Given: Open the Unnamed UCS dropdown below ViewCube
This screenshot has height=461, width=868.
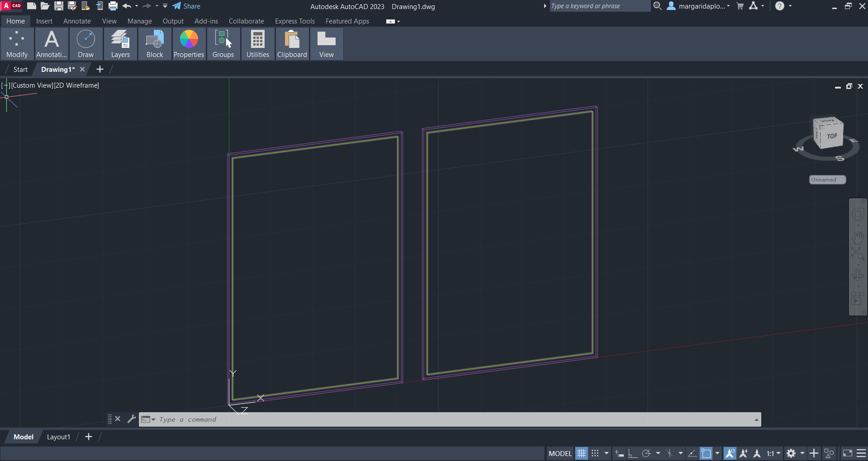Looking at the screenshot, I should pyautogui.click(x=827, y=180).
